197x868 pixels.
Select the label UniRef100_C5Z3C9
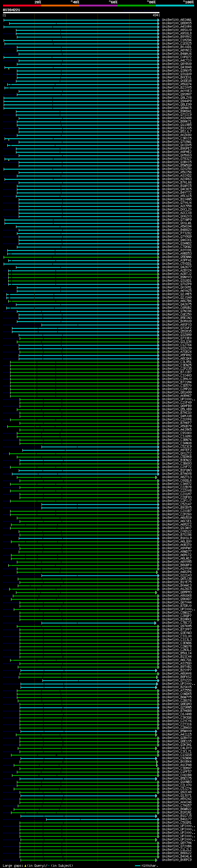[x=176, y=446]
